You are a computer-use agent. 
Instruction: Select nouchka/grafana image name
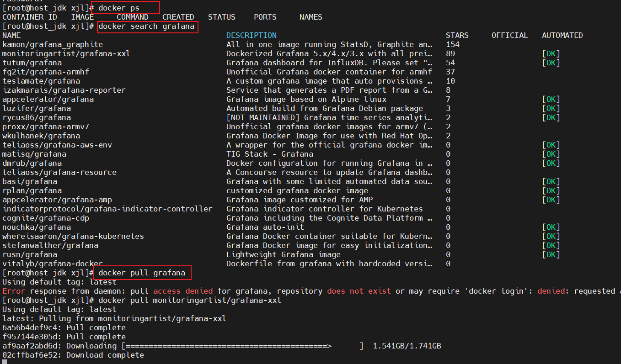coord(37,227)
